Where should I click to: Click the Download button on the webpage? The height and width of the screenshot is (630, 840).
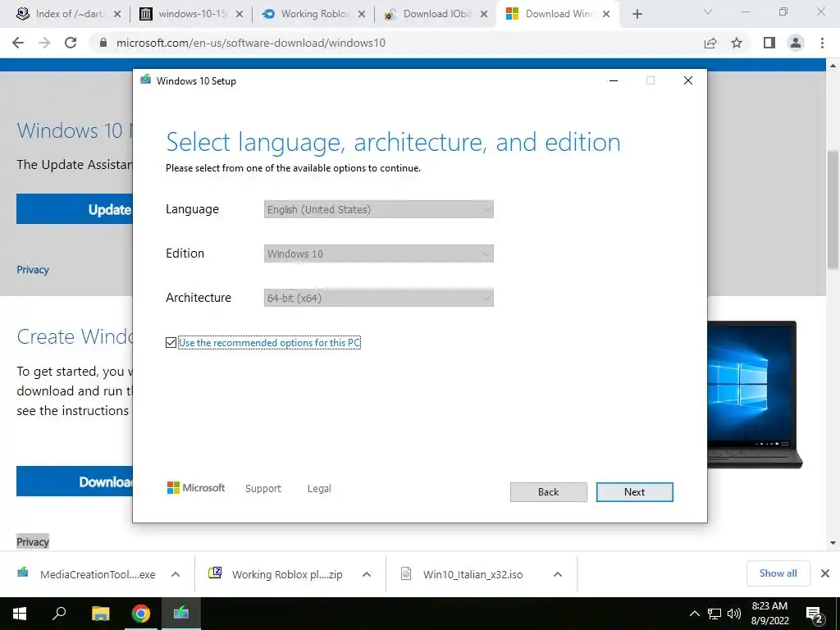[75, 481]
